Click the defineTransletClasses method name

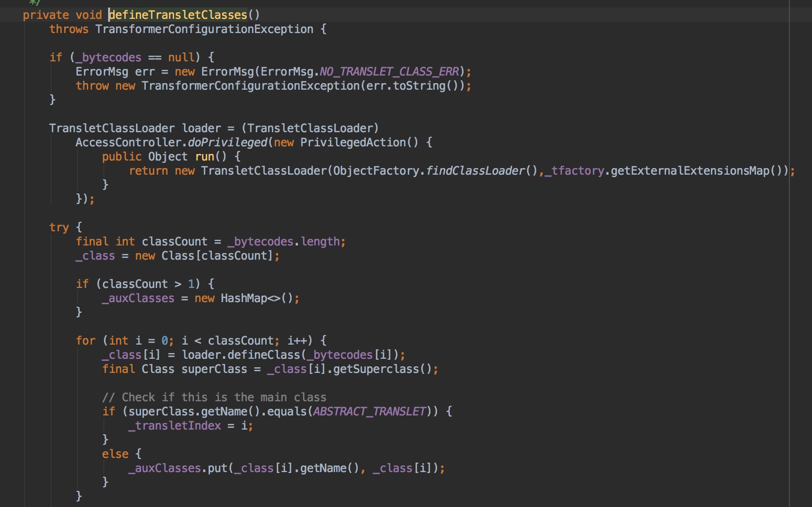click(x=178, y=15)
